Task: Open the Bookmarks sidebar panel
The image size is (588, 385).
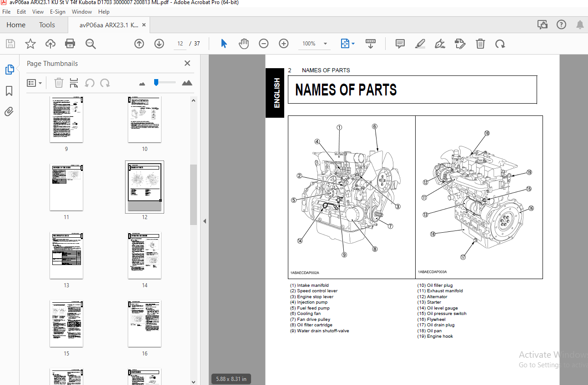Action: point(9,91)
